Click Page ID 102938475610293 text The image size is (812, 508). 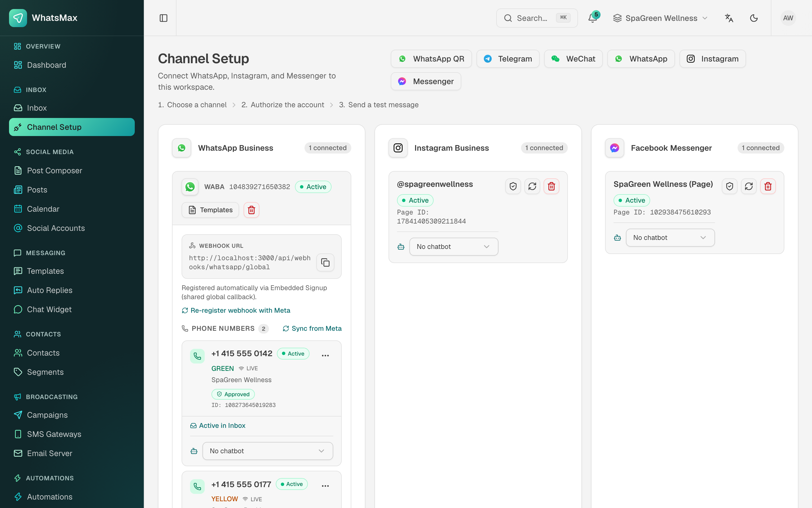click(x=662, y=212)
